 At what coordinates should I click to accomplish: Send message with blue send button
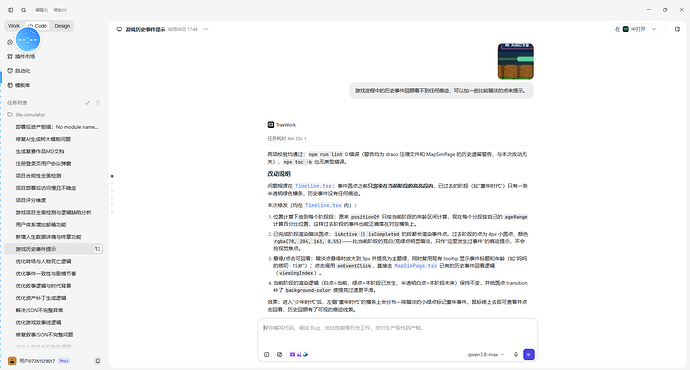(529, 355)
